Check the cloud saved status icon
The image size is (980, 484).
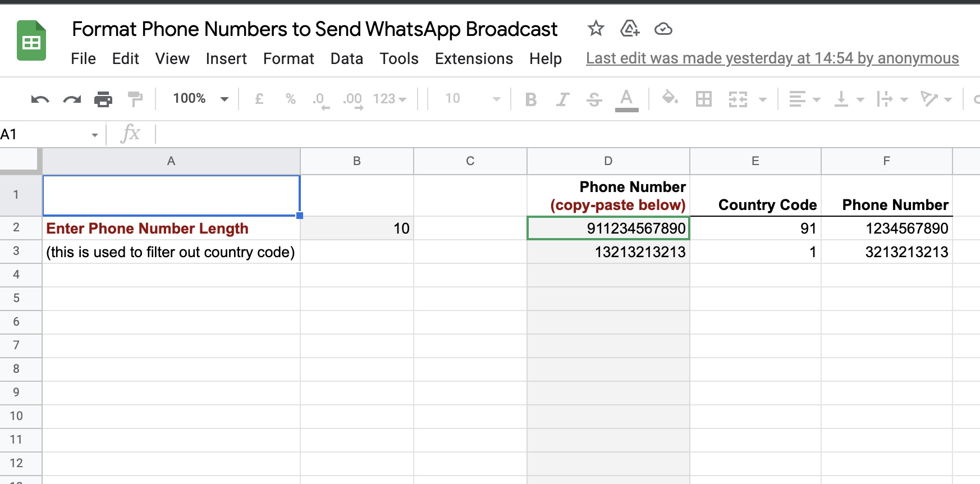click(663, 29)
